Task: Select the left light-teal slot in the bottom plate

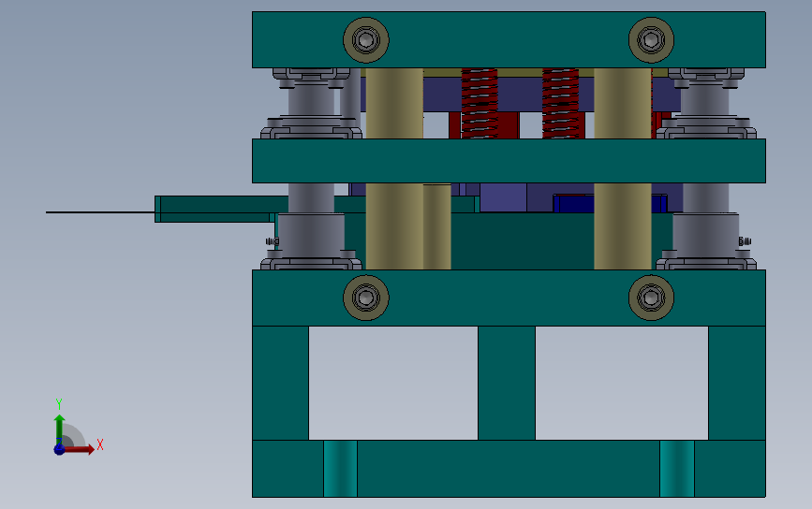Action: point(340,469)
